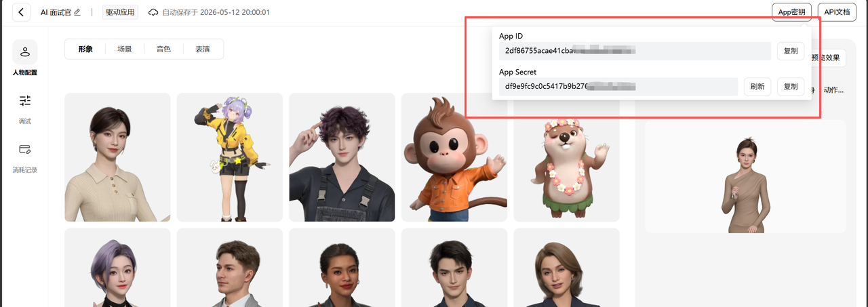Image resolution: width=868 pixels, height=307 pixels.
Task: Select the otter with flower lei avatar
Action: (x=566, y=157)
